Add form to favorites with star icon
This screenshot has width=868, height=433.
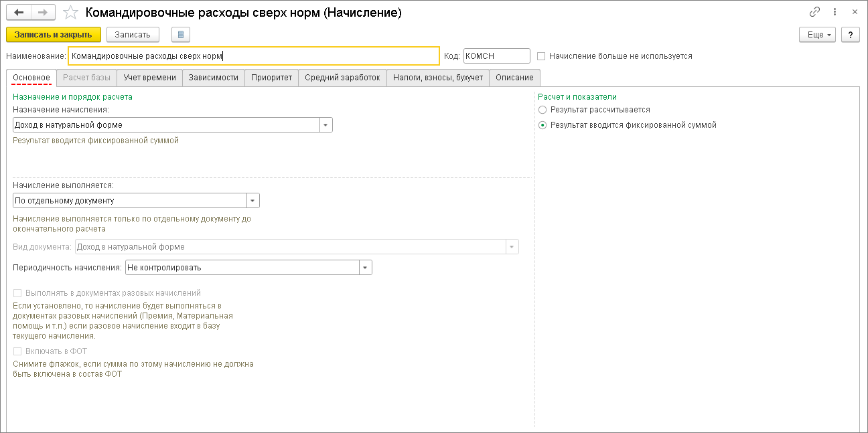(70, 13)
